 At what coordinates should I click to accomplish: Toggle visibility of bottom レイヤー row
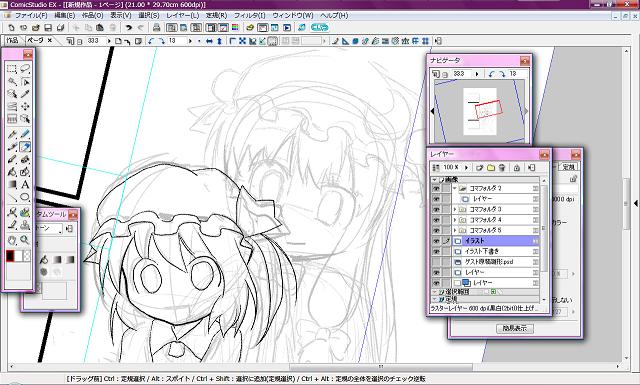[x=436, y=283]
